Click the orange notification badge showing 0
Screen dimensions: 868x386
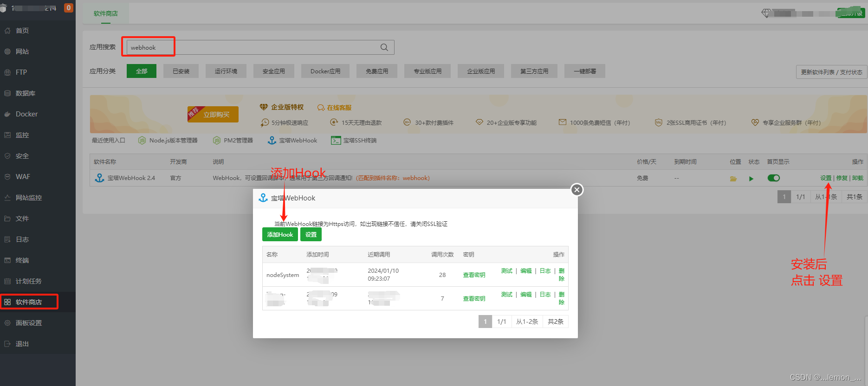[69, 8]
